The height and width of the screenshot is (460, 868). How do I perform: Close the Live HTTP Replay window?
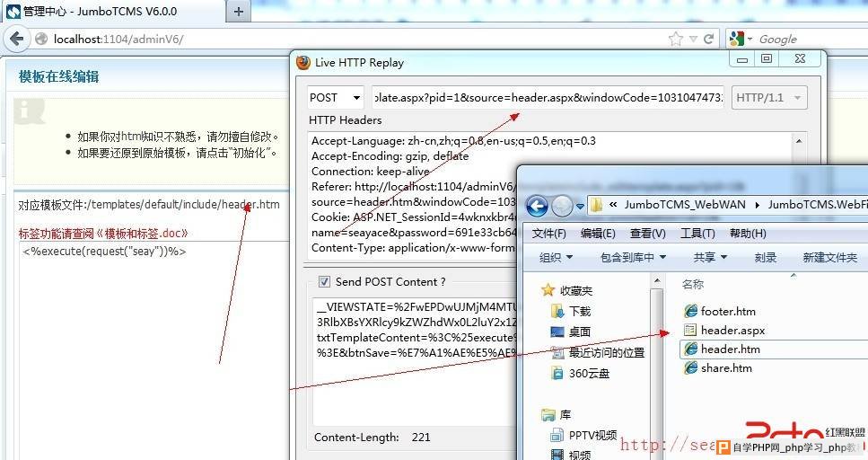click(x=800, y=58)
